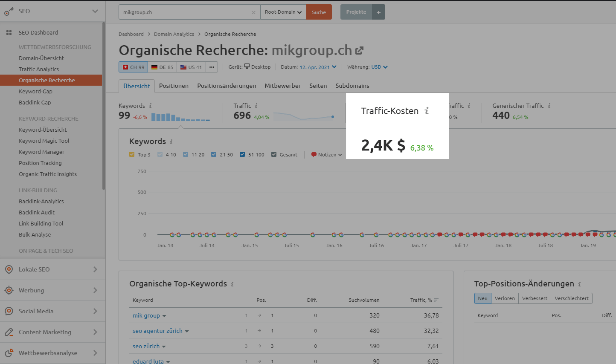Click the SEO toolkit icon in sidebar
The image size is (616, 364).
[x=9, y=12]
